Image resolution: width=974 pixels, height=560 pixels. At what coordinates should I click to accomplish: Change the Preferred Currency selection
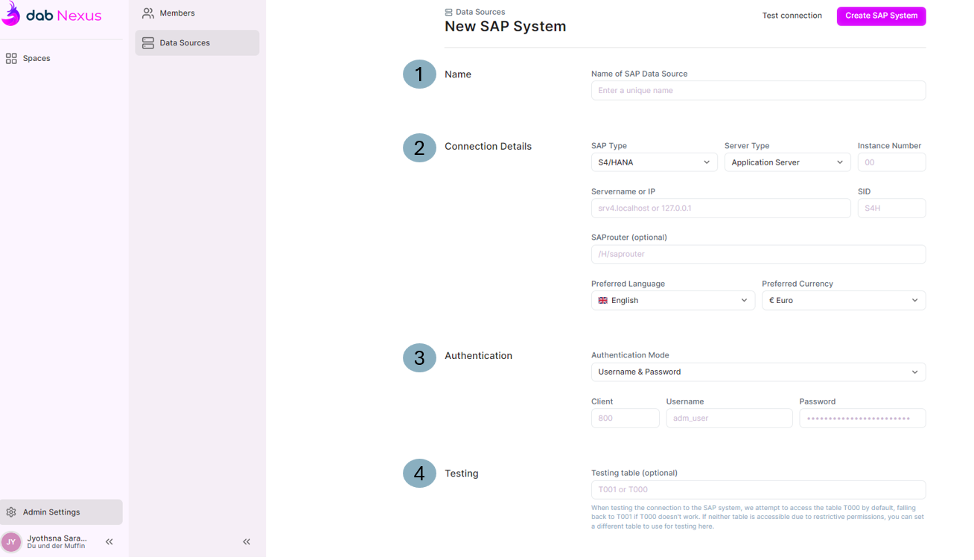[843, 301]
